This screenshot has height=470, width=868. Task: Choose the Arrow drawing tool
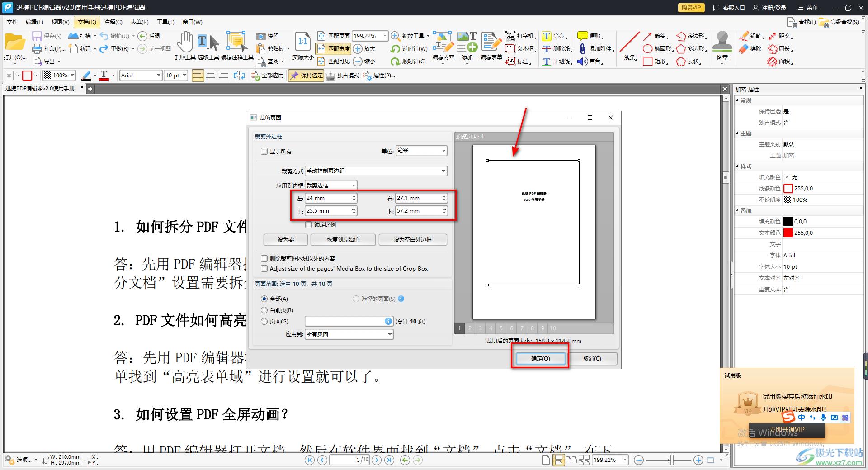656,36
